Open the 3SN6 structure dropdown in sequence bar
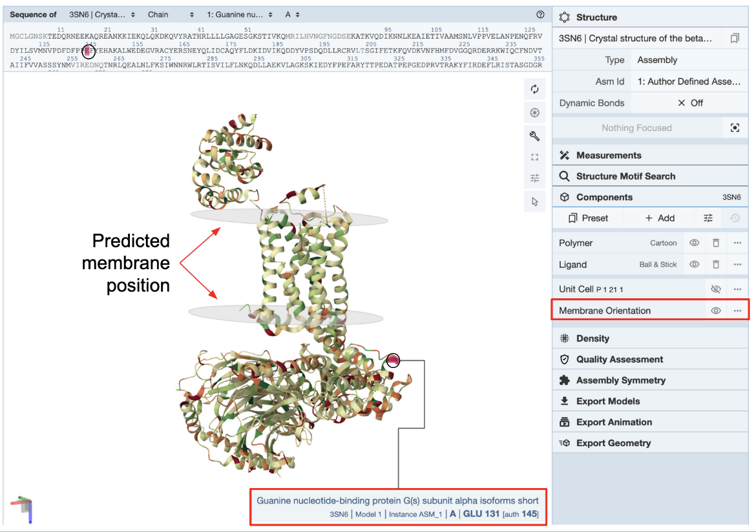 [x=102, y=14]
